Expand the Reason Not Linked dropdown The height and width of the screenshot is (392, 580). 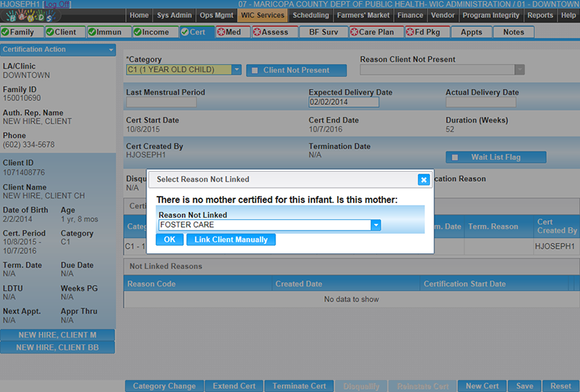(376, 225)
